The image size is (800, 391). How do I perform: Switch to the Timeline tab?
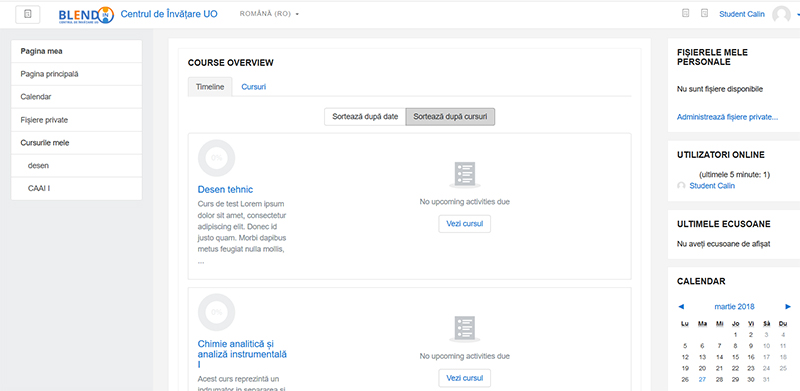click(x=210, y=87)
